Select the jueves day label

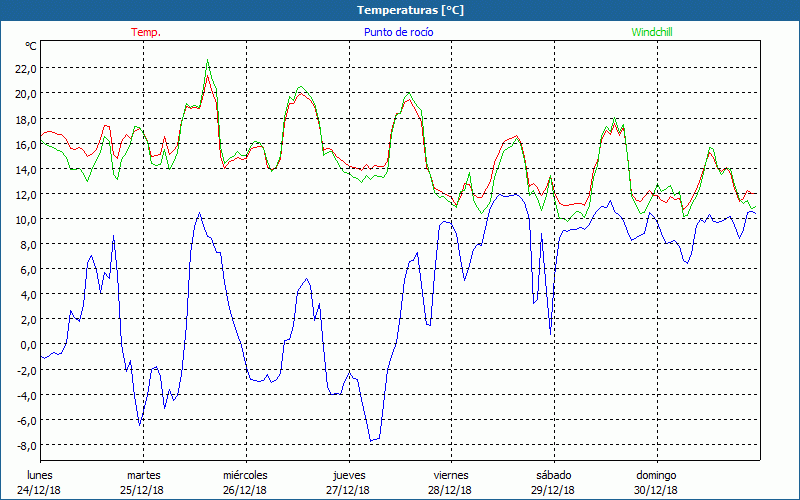tap(348, 475)
